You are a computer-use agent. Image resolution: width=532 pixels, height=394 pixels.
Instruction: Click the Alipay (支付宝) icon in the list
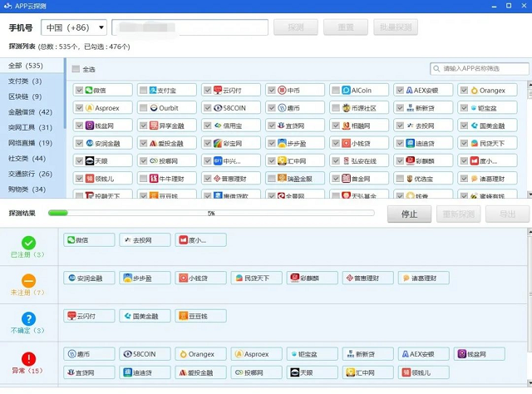153,91
